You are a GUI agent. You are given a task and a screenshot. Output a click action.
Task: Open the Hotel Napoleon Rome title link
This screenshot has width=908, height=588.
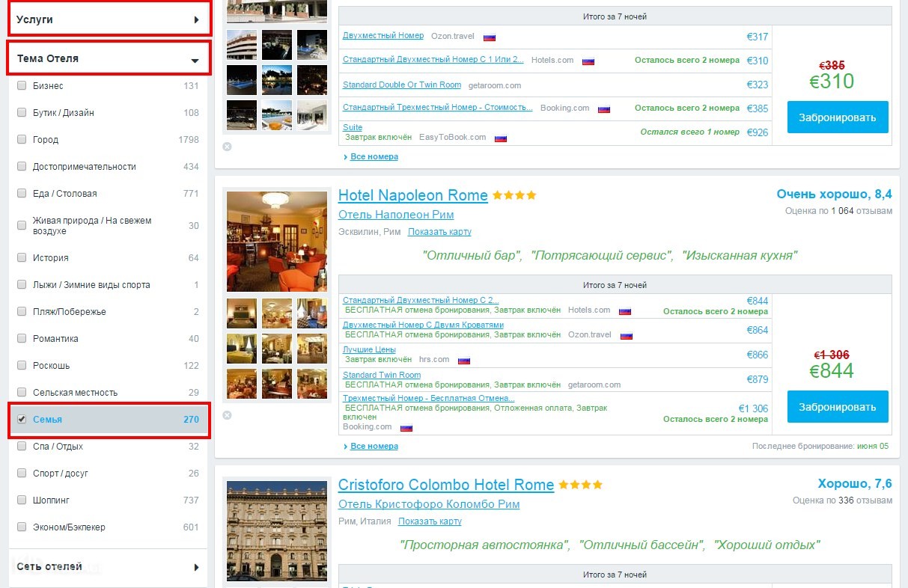(412, 196)
